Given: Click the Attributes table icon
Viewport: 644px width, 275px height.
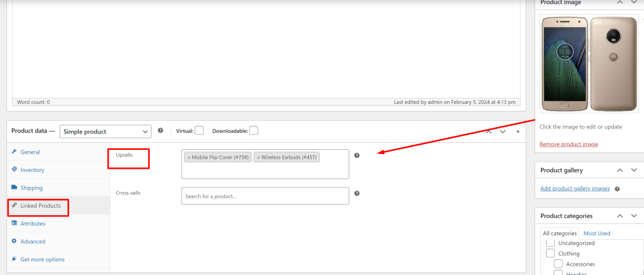Looking at the screenshot, I should [14, 223].
